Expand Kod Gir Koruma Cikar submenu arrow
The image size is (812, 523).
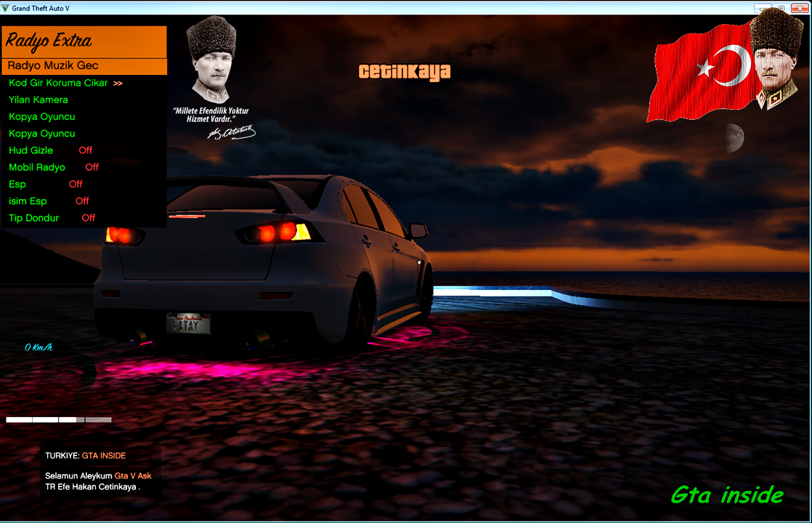(118, 84)
